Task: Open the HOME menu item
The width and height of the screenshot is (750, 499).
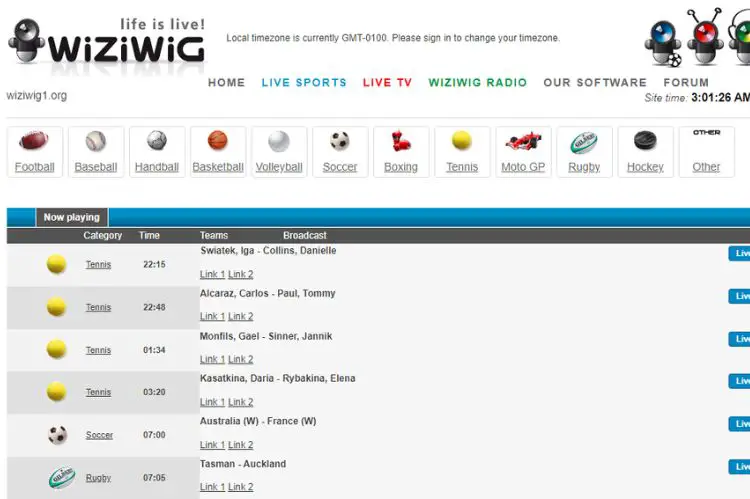Action: coord(226,82)
